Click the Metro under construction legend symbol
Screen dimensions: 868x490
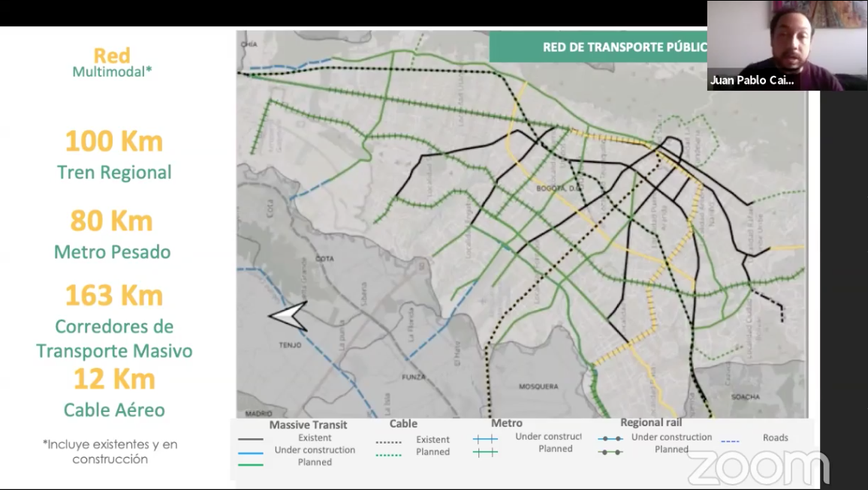click(x=485, y=439)
